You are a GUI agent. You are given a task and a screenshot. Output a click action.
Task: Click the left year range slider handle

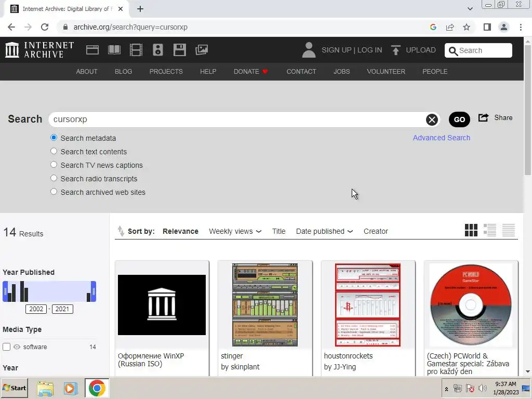coord(5,291)
